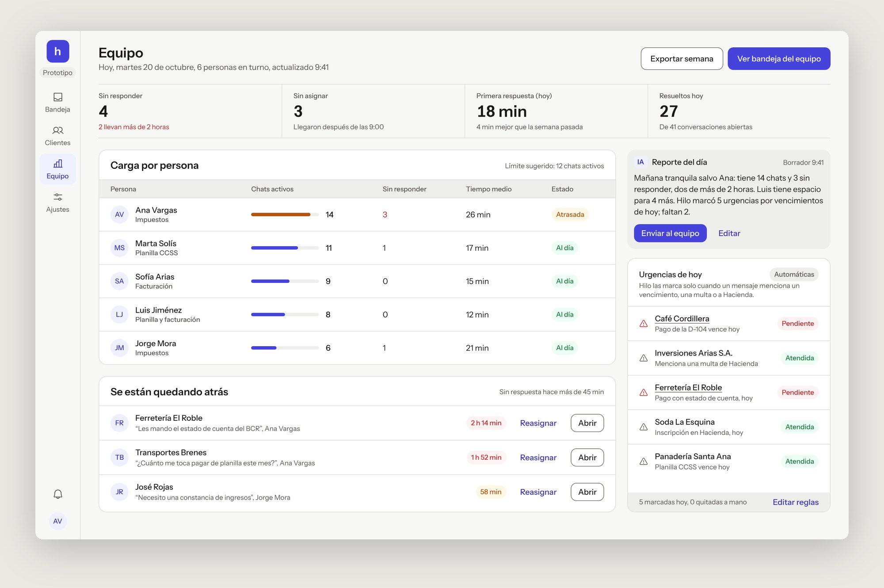
Task: Open Ver bandeja del equipo
Action: point(779,59)
